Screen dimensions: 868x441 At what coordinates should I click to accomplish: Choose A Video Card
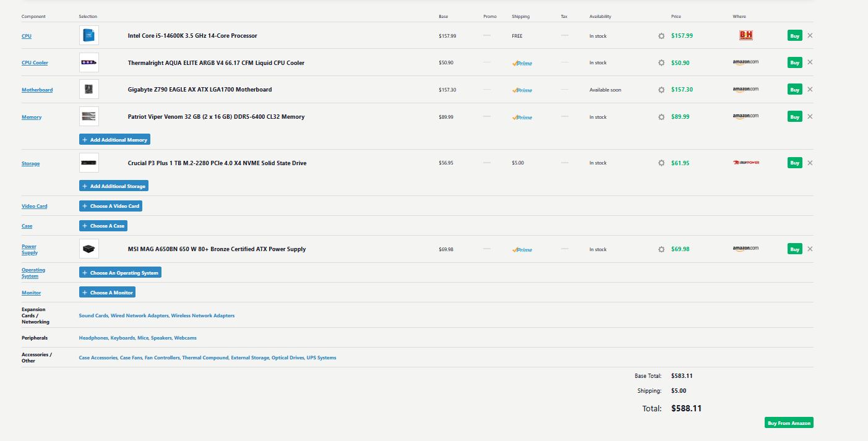111,206
